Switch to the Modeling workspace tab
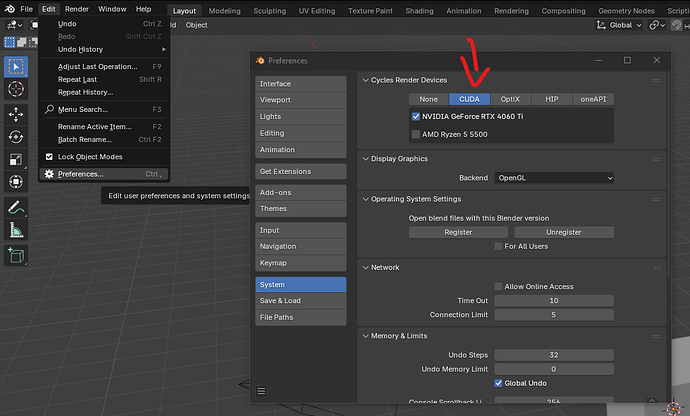This screenshot has height=416, width=690. coord(224,11)
